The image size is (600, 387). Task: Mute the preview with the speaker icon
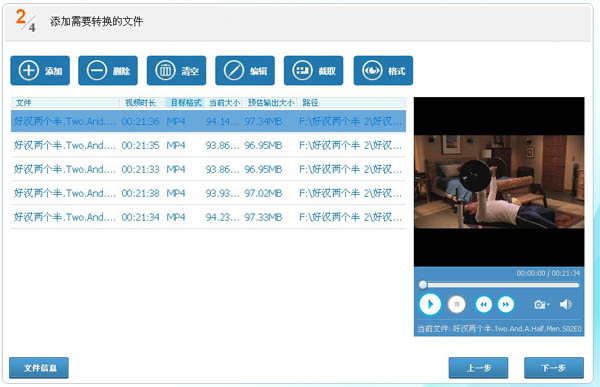(566, 305)
